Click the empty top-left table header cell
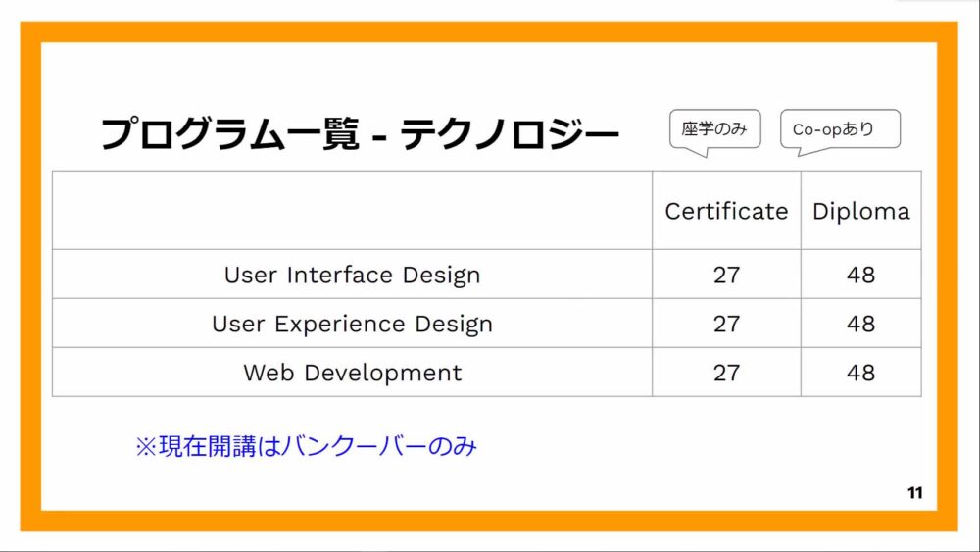The width and height of the screenshot is (980, 552). [x=352, y=210]
